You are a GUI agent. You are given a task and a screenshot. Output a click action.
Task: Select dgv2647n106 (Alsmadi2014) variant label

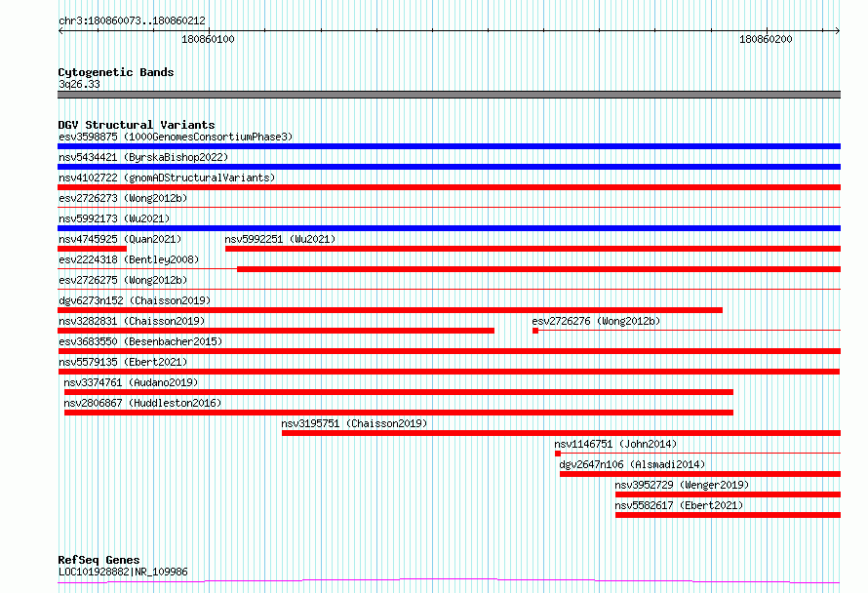pyautogui.click(x=632, y=464)
